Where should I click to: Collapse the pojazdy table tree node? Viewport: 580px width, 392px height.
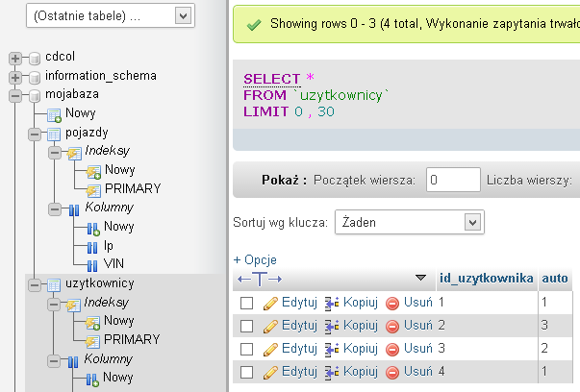click(34, 133)
